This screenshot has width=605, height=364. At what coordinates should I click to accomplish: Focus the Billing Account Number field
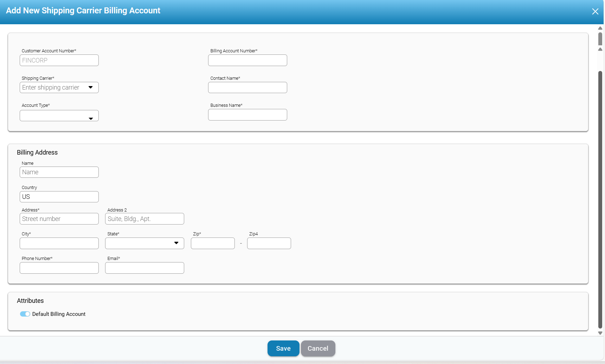[x=247, y=60]
